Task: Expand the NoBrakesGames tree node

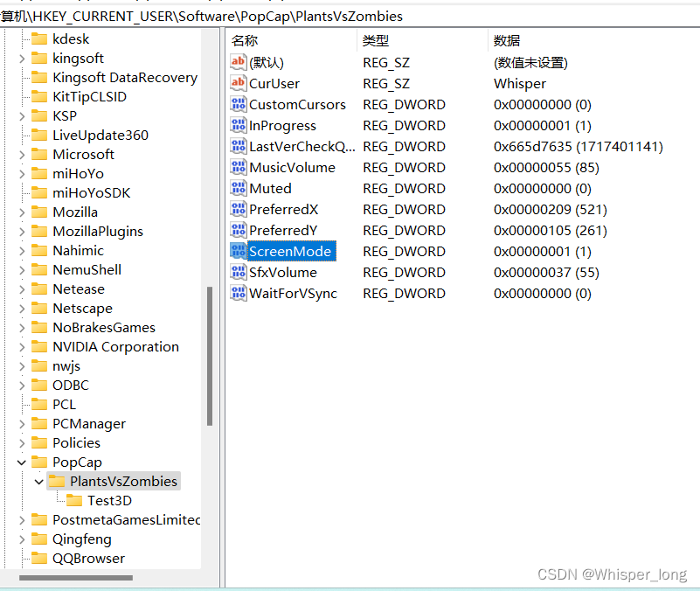Action: (x=22, y=328)
